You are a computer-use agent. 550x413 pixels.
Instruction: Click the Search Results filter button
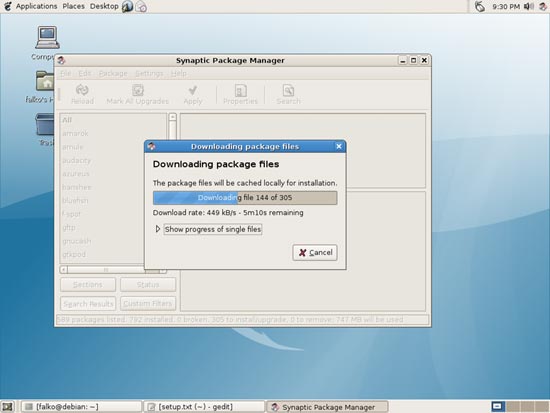[88, 304]
